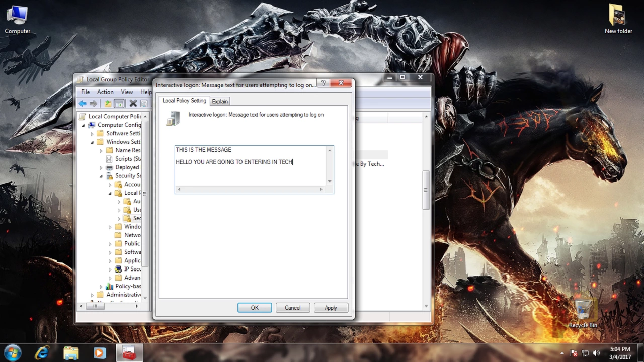644x362 pixels.
Task: Confirm with the OK button
Action: pos(255,308)
